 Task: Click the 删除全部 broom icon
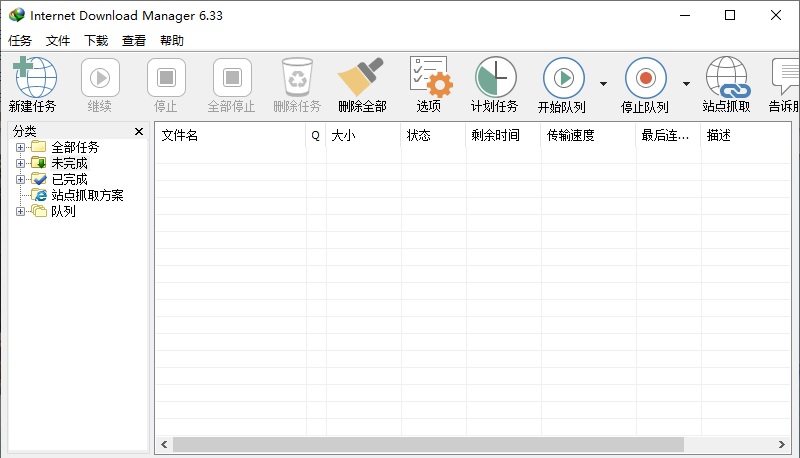pyautogui.click(x=361, y=77)
